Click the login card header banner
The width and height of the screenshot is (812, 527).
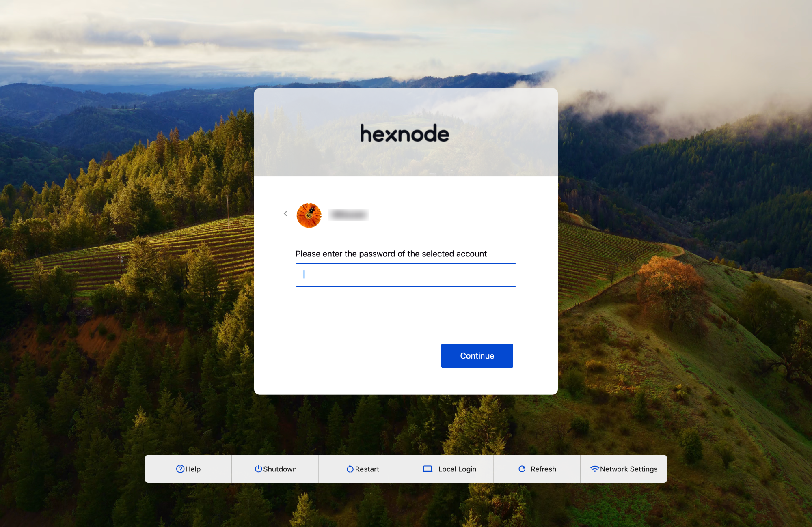click(406, 132)
